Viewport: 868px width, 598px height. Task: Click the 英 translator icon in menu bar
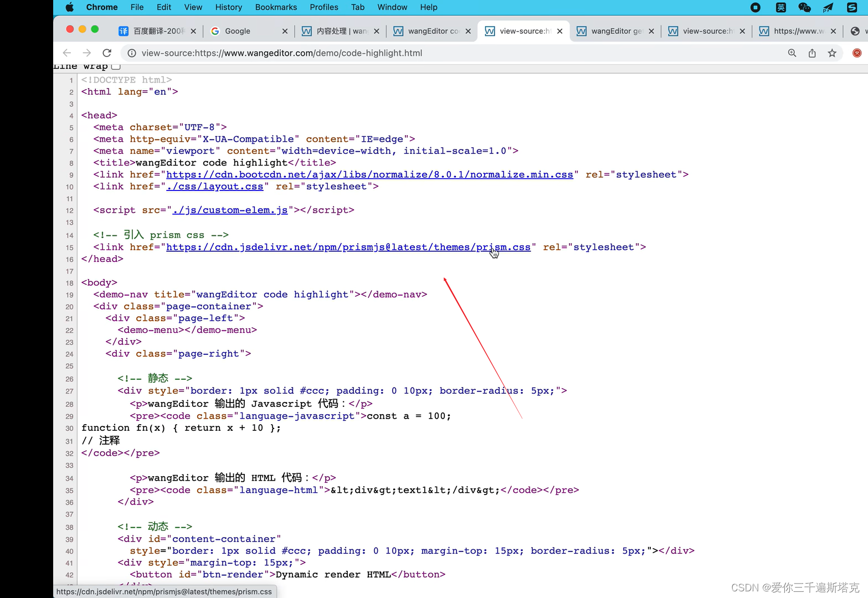coord(780,7)
